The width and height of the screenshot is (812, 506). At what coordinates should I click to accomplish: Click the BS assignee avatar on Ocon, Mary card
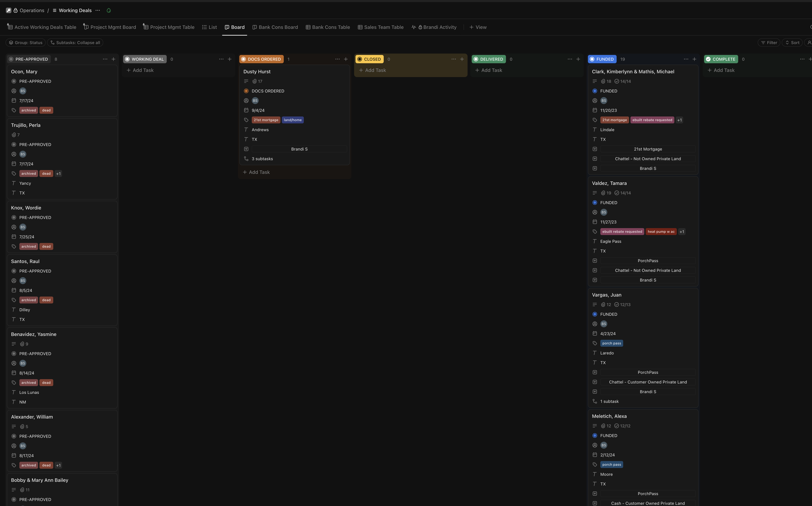[23, 91]
